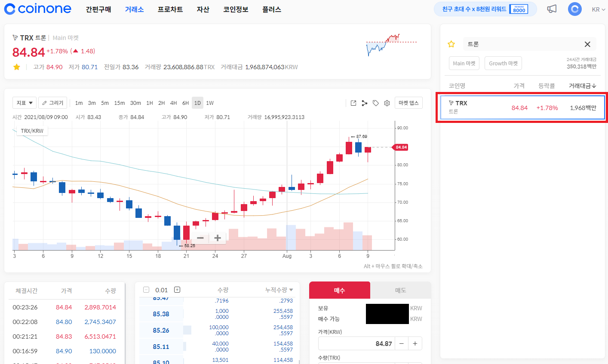Open the 간편구매 menu
Viewport: 608px width, 364px height.
point(98,9)
